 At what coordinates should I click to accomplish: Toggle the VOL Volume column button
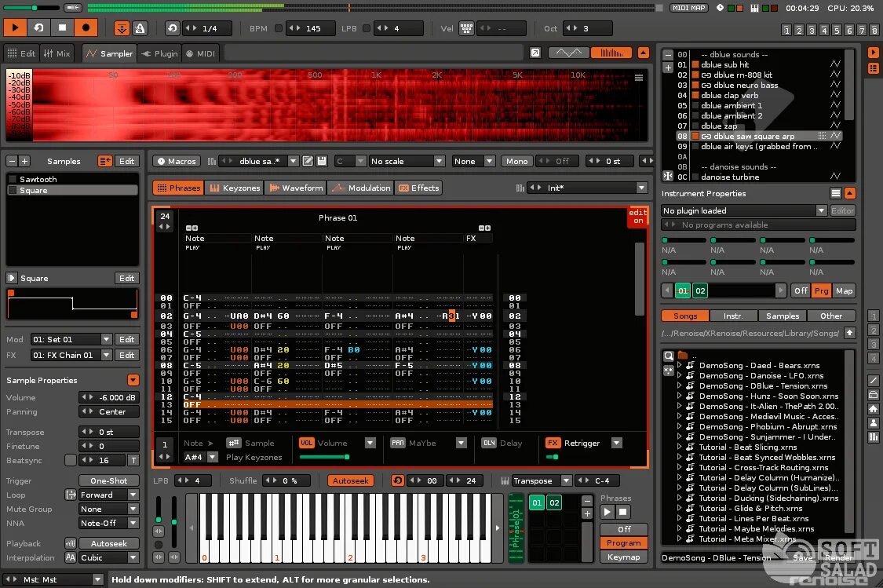tap(306, 444)
